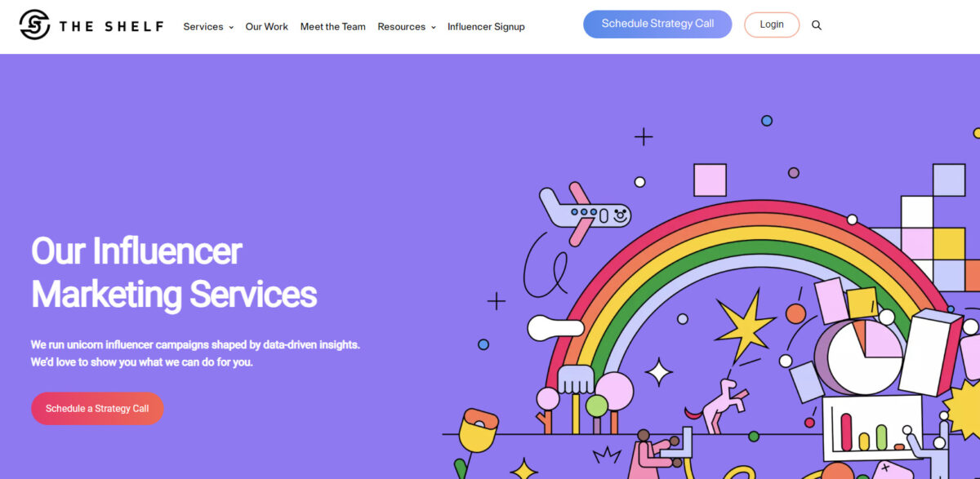
Task: Click the Our Influencer Marketing Services heading
Action: point(174,273)
